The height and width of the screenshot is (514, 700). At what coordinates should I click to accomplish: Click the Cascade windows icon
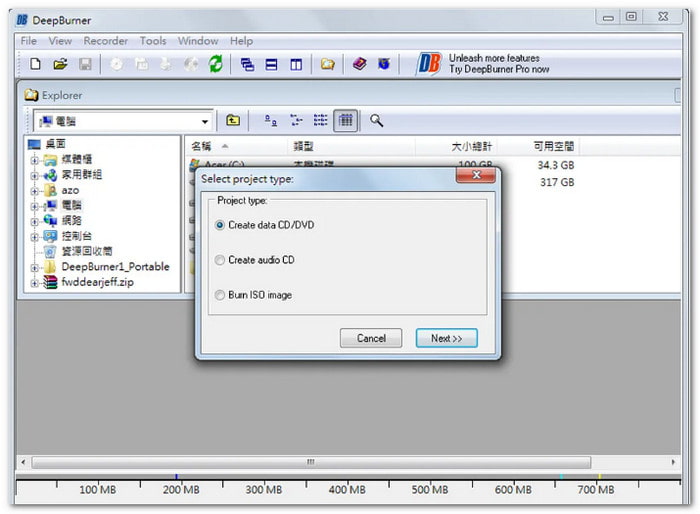coord(247,65)
